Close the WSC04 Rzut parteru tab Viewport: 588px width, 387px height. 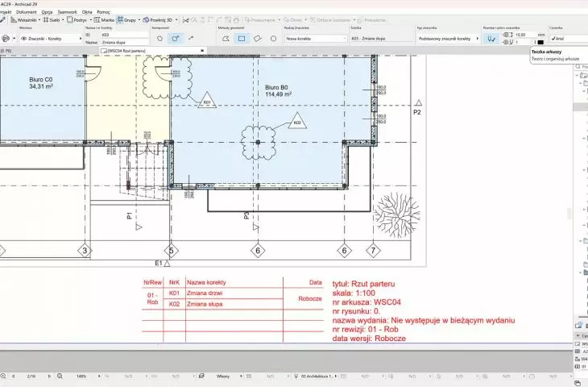click(202, 51)
